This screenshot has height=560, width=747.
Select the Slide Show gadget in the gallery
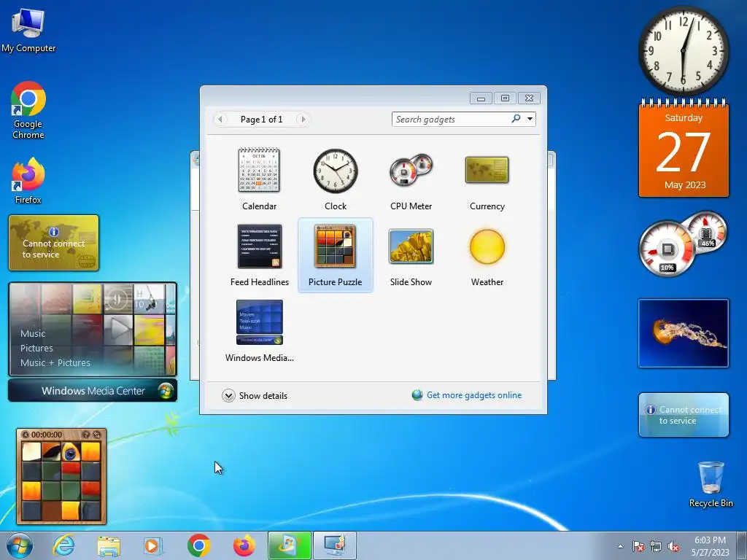pos(411,254)
